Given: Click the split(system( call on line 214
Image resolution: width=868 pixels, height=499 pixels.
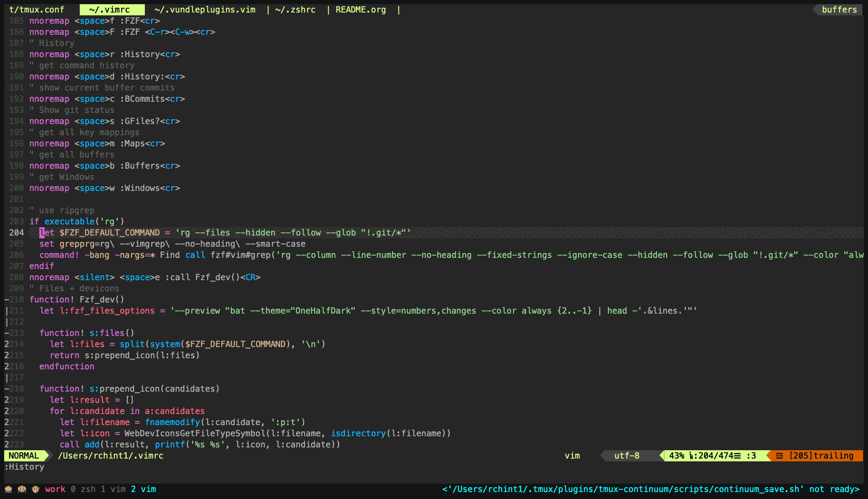Looking at the screenshot, I should pyautogui.click(x=152, y=344).
